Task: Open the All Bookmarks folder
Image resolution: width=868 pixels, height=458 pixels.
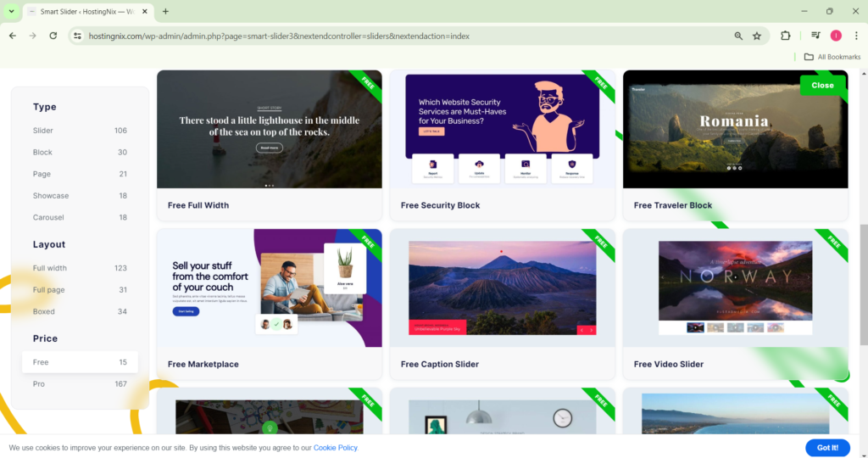Action: coord(832,57)
